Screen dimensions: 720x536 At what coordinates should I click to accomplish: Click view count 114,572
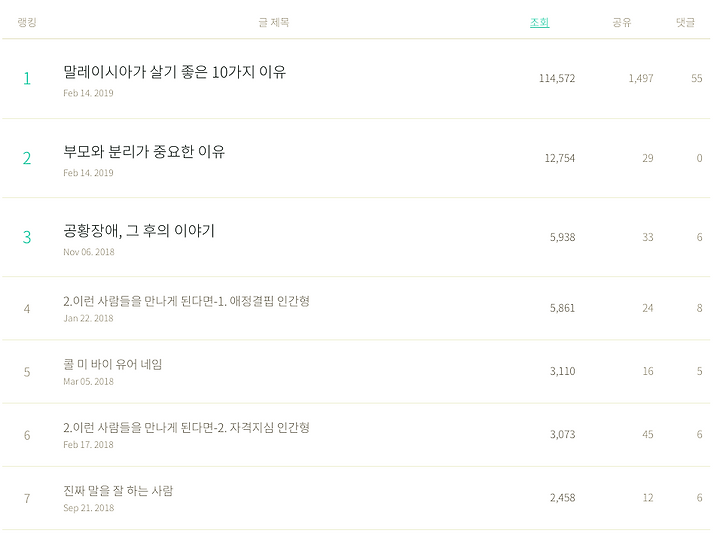557,79
